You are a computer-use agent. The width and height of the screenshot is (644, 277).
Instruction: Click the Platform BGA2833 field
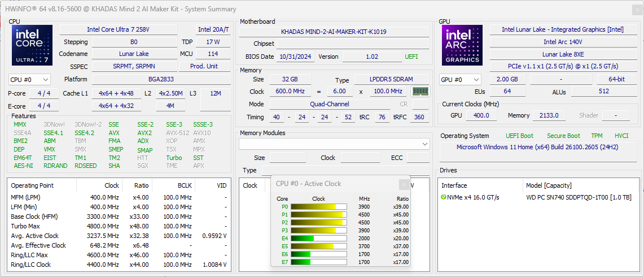click(x=161, y=79)
